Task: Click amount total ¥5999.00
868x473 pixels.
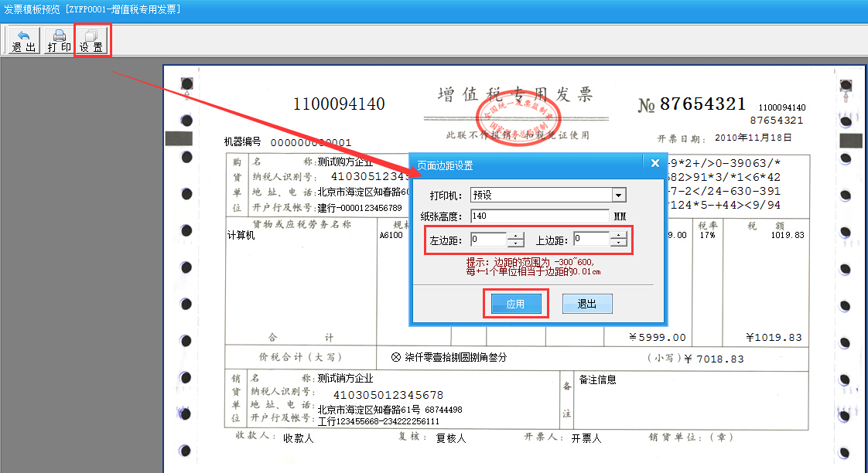Action: point(658,338)
